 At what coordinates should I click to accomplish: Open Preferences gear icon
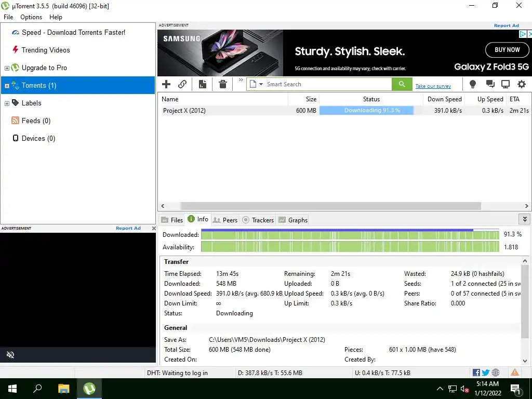coord(522,84)
